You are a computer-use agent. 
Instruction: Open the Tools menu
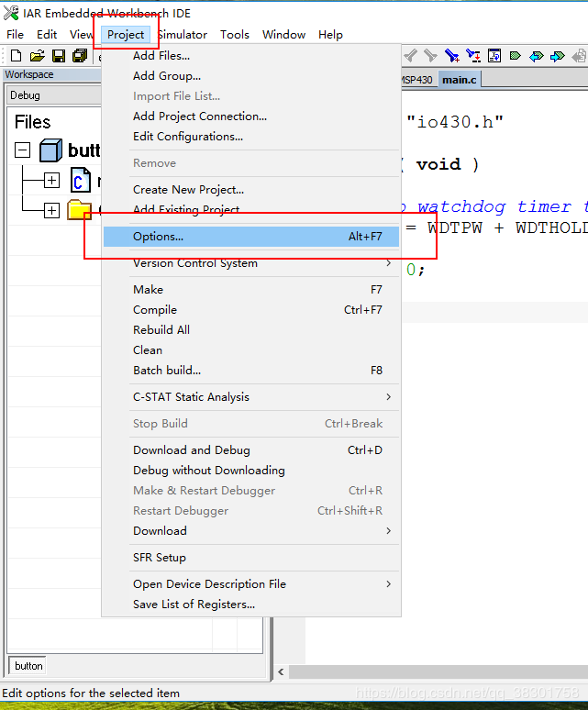pos(235,35)
